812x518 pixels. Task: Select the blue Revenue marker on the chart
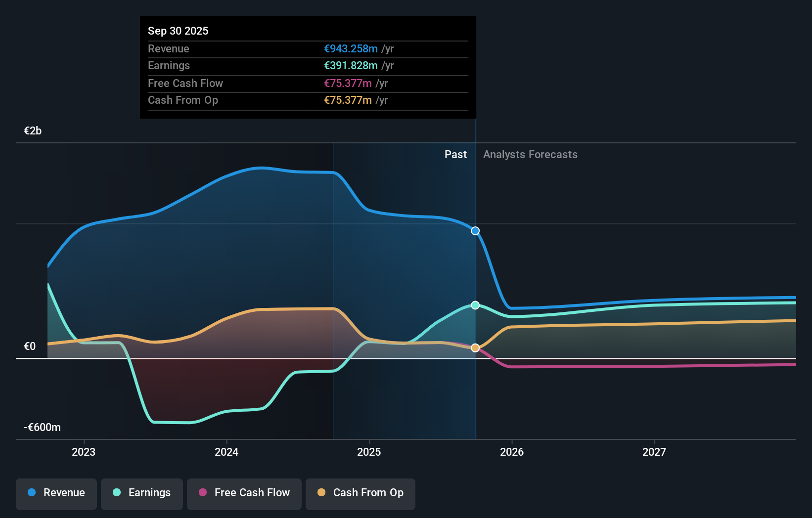pyautogui.click(x=475, y=230)
